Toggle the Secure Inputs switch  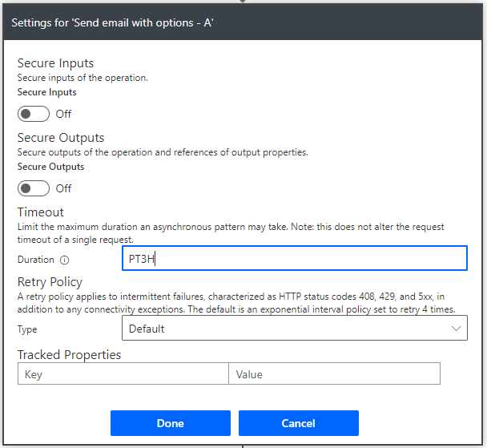tap(34, 114)
